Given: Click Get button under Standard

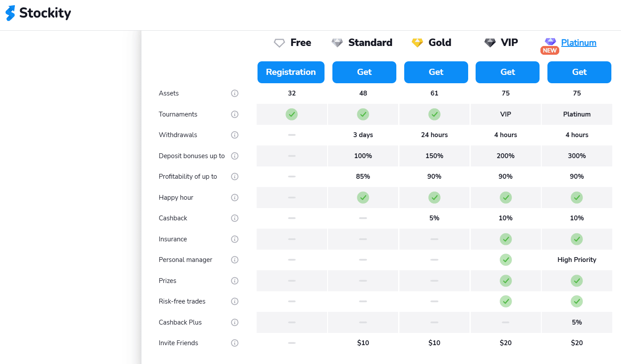Looking at the screenshot, I should click(364, 72).
